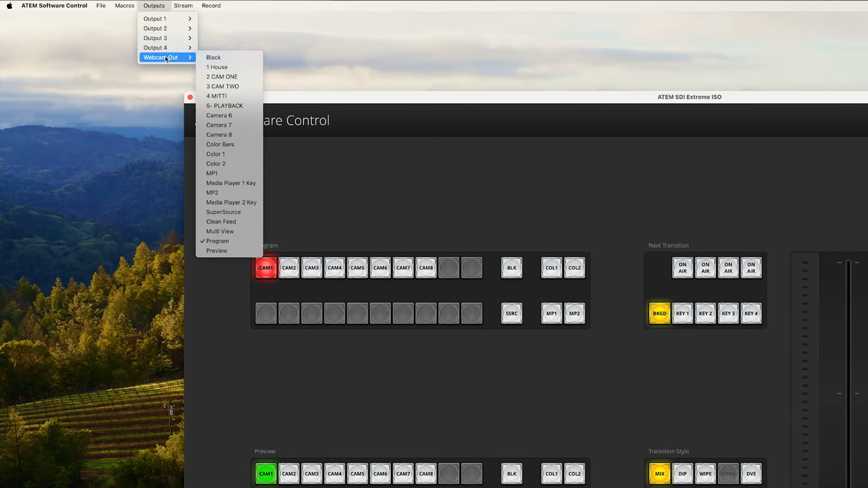Screen dimensions: 868x488
Task: Expand the Webcam Out submenu
Action: pyautogui.click(x=167, y=57)
